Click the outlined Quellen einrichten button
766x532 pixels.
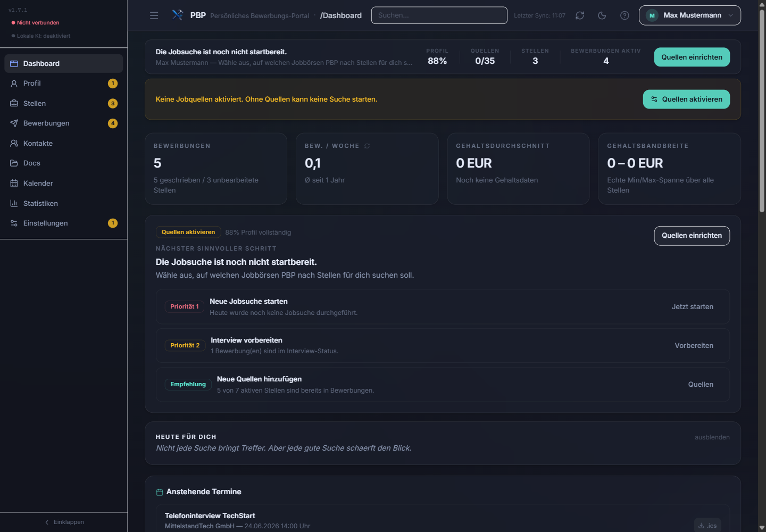point(692,236)
